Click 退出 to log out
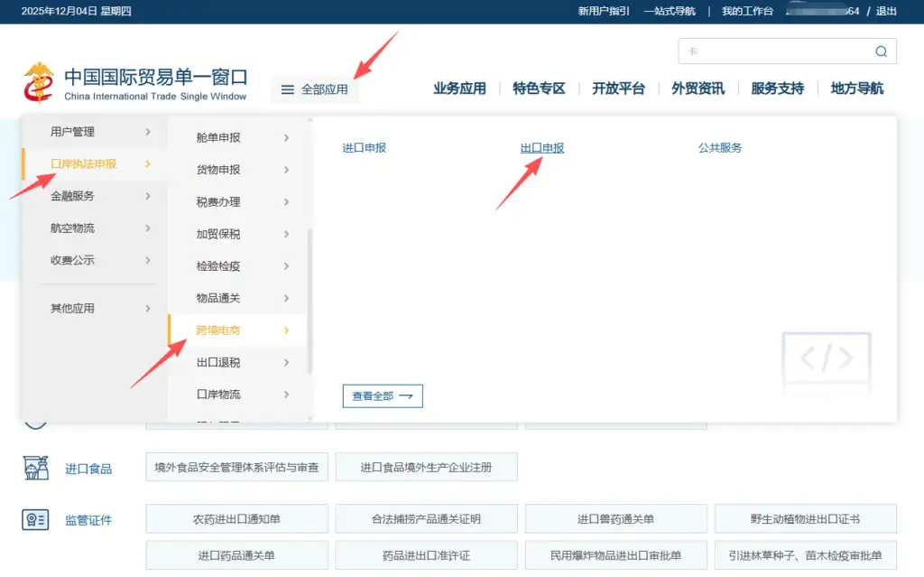The height and width of the screenshot is (577, 924). tap(885, 11)
